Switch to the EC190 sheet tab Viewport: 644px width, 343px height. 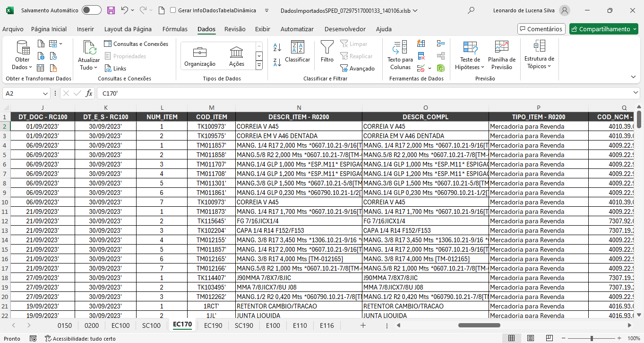(x=213, y=325)
